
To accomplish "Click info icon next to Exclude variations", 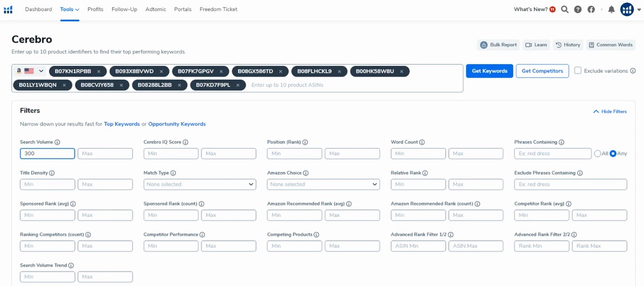I will point(632,71).
